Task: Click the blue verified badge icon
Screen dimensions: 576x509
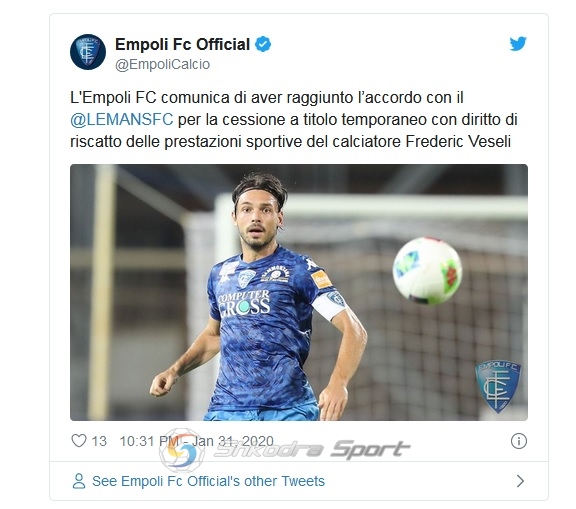Action: click(x=263, y=44)
